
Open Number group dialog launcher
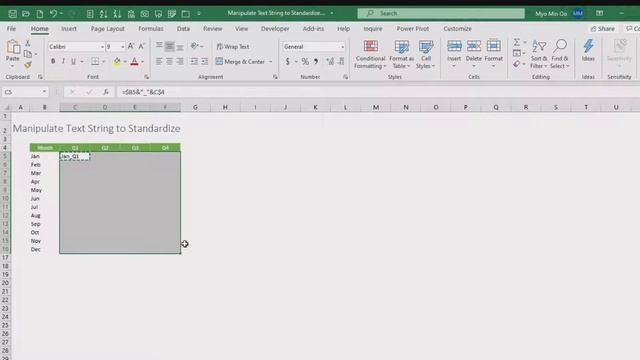[345, 77]
